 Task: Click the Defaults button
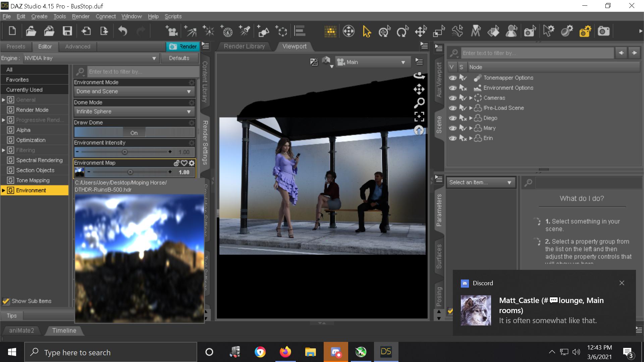coord(179,58)
